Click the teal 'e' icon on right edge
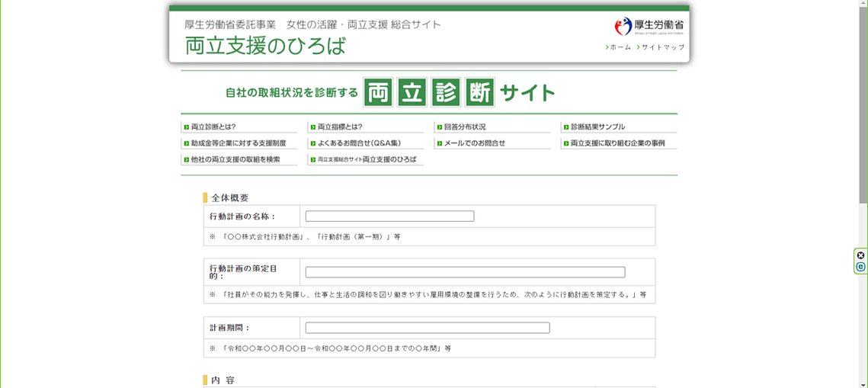Image resolution: width=868 pixels, height=388 pixels. [x=860, y=267]
